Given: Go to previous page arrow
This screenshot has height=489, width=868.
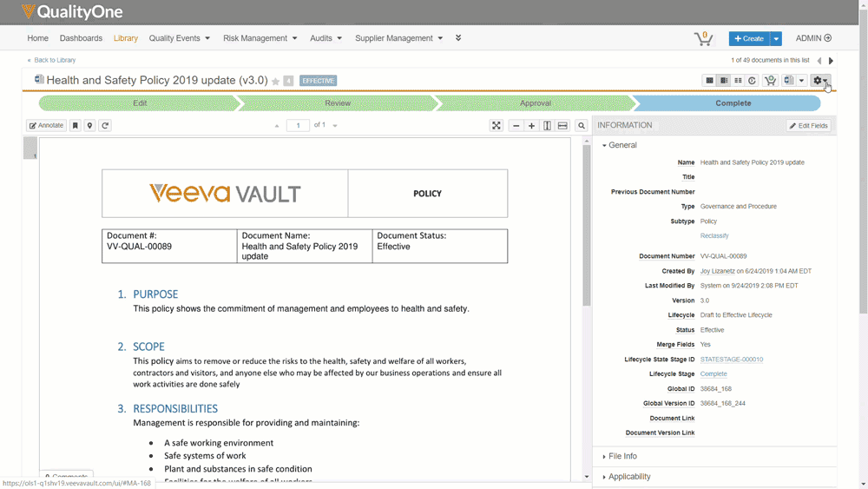Looking at the screenshot, I should [277, 126].
